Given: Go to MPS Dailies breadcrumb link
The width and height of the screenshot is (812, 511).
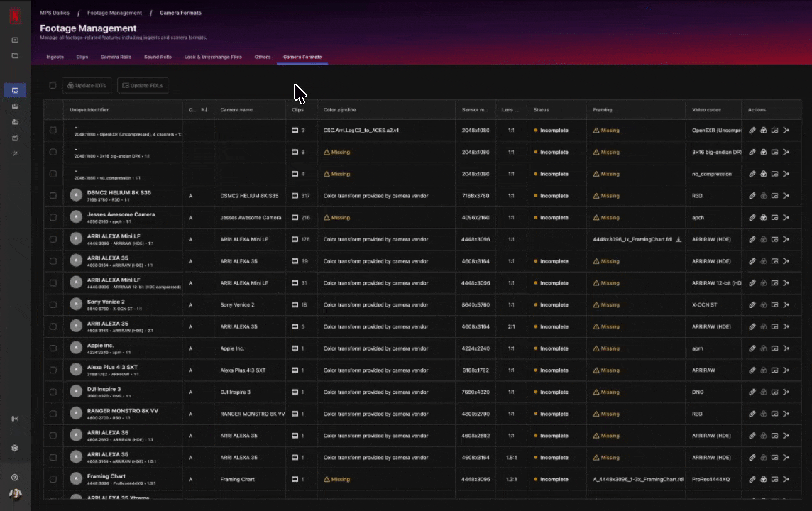Looking at the screenshot, I should (56, 13).
